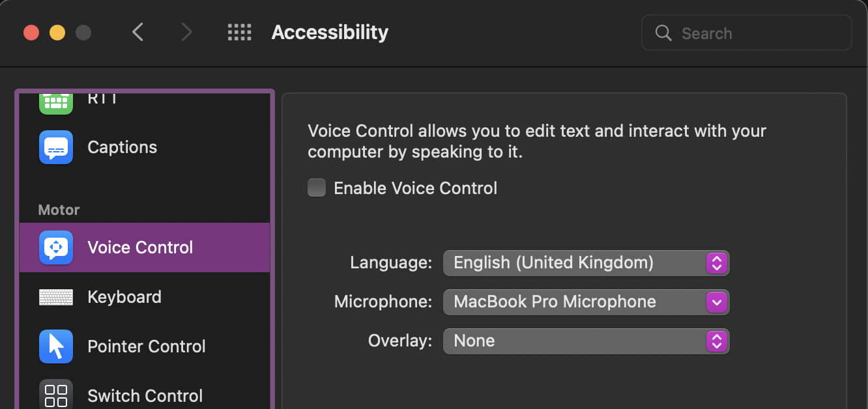Show all preferences grid icon
The image size is (868, 409).
coord(239,33)
